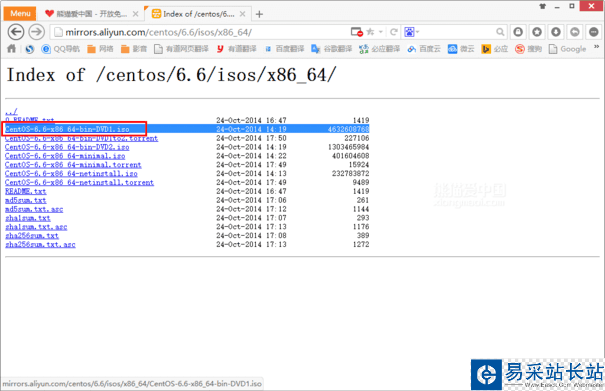605x391 pixels.
Task: Open the round star toolbar button
Action: (x=537, y=32)
